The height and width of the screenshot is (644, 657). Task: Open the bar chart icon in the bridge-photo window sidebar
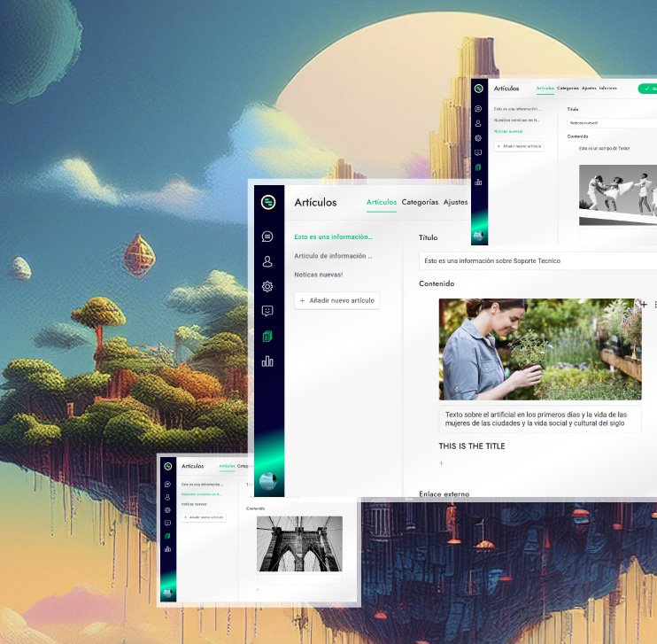[167, 549]
